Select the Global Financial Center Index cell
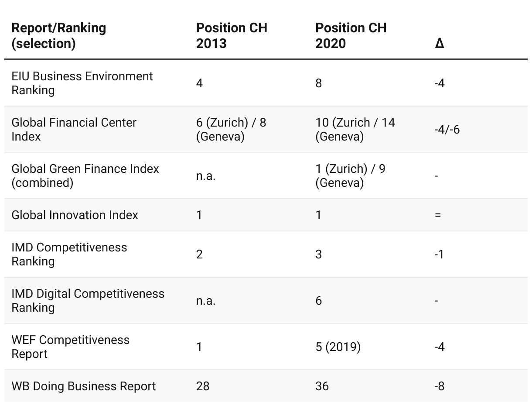This screenshot has height=406, width=532. click(x=74, y=129)
